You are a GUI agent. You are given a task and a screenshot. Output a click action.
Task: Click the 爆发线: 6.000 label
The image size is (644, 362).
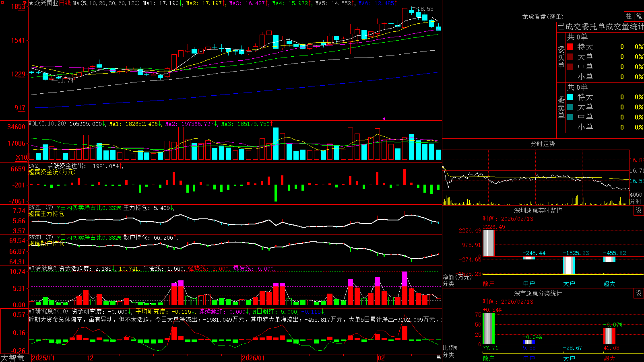click(x=254, y=269)
